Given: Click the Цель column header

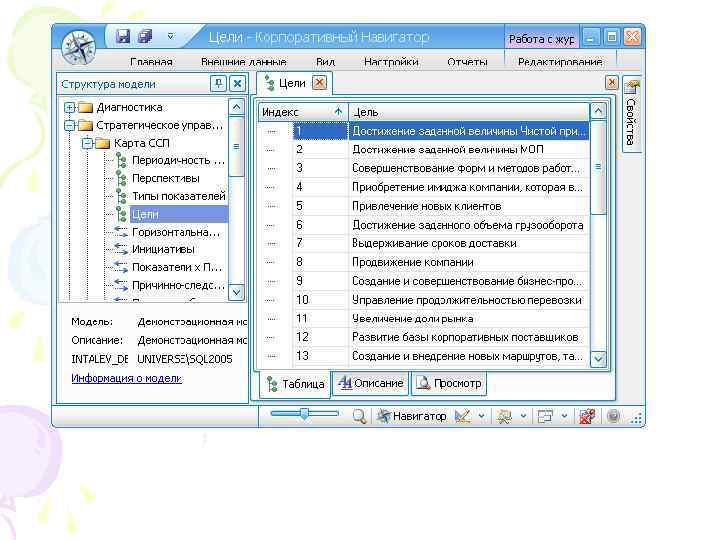Looking at the screenshot, I should click(x=469, y=112).
